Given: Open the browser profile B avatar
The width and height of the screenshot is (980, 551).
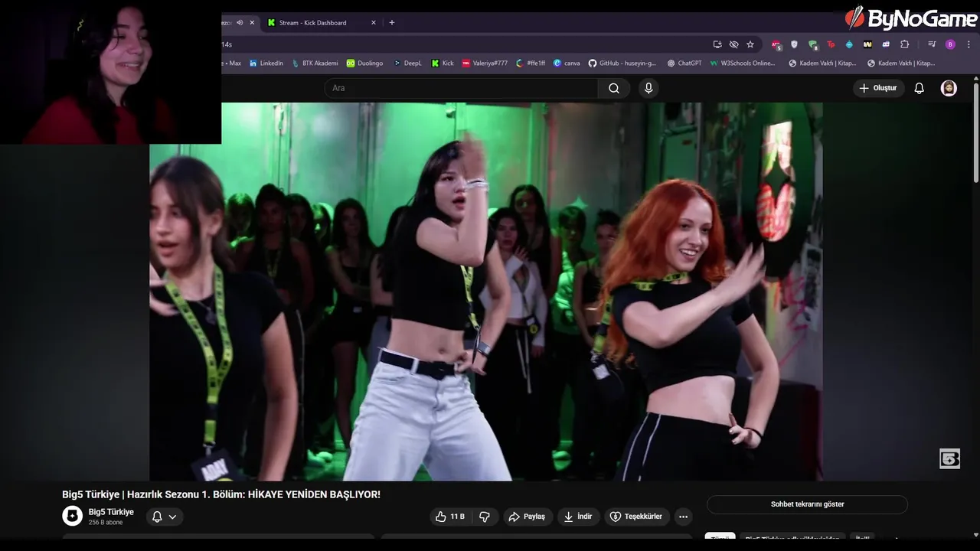Looking at the screenshot, I should (x=950, y=44).
